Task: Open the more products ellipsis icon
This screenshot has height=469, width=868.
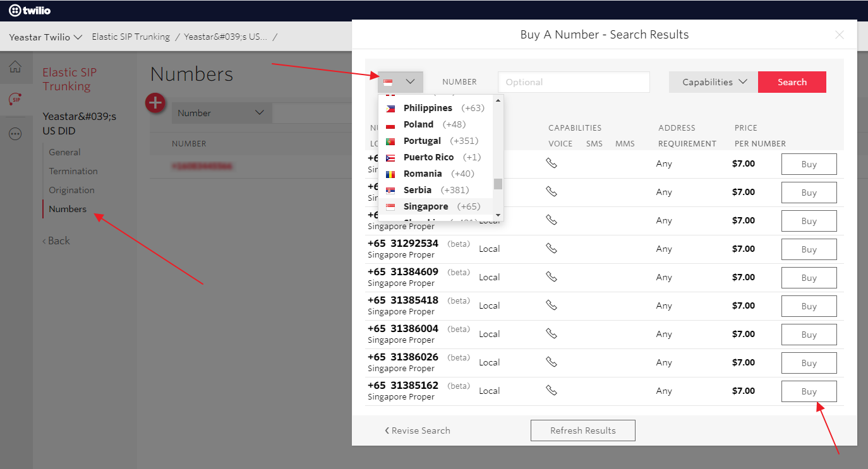Action: point(15,134)
